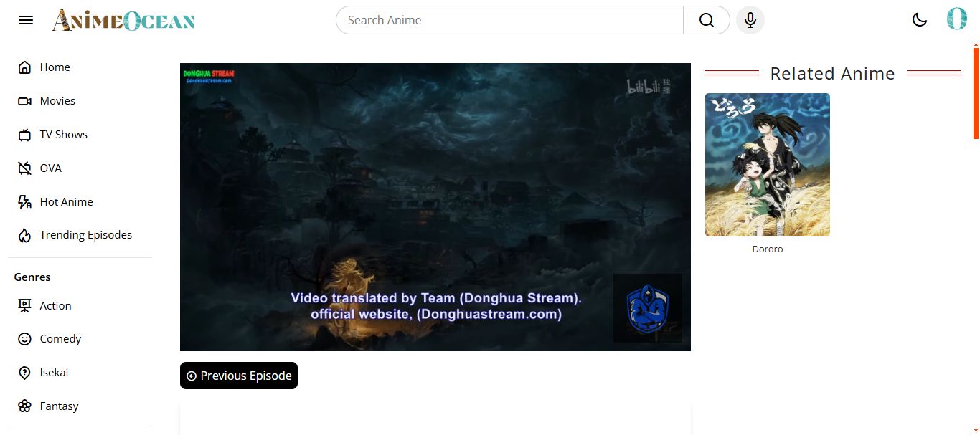Image resolution: width=980 pixels, height=435 pixels.
Task: Click the Hot Anime lightning icon
Action: [x=24, y=202]
